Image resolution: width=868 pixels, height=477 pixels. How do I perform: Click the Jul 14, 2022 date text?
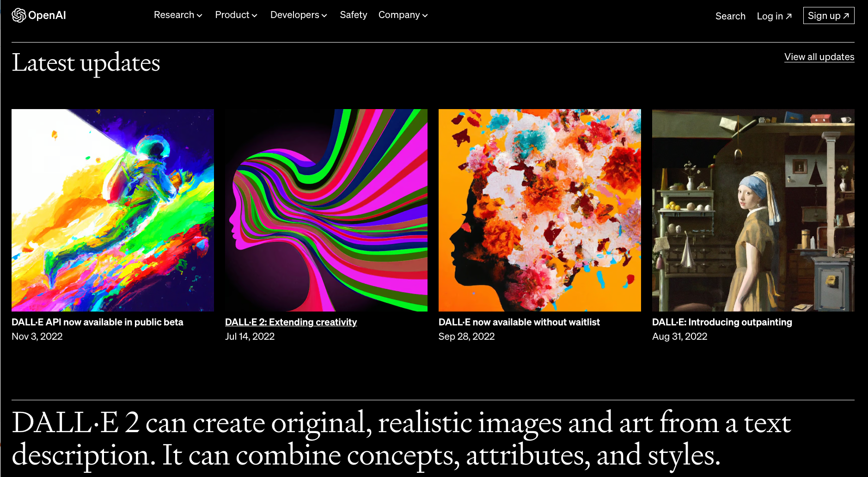[250, 336]
